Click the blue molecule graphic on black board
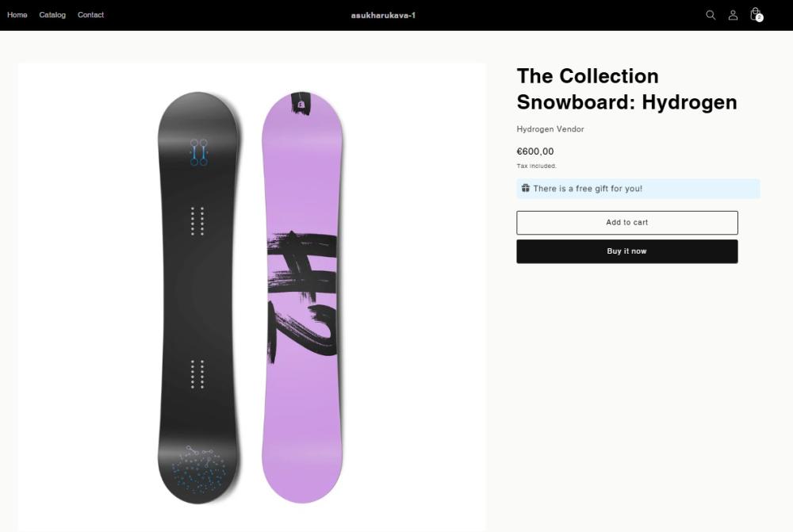Screen dimensions: 793x532 [x=198, y=152]
